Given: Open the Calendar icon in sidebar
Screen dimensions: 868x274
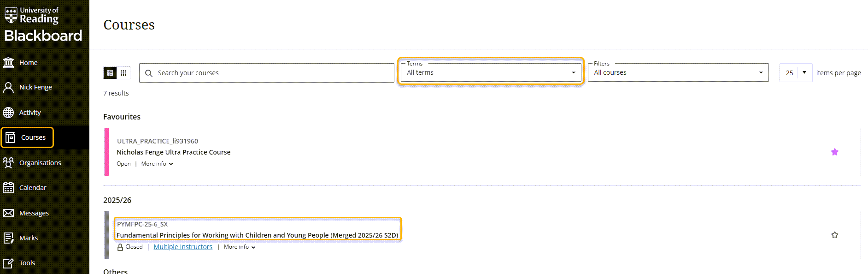Looking at the screenshot, I should point(8,188).
